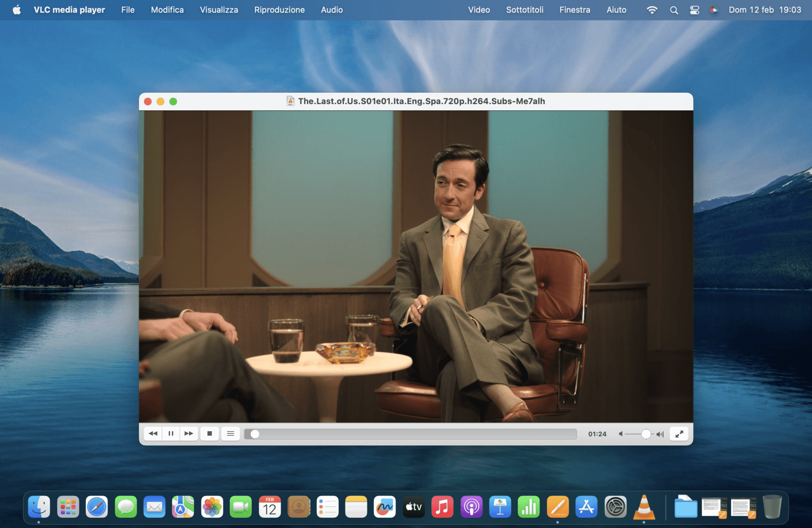Open Spotlight search from the menu bar
Screen dimensions: 812x528
(x=674, y=10)
